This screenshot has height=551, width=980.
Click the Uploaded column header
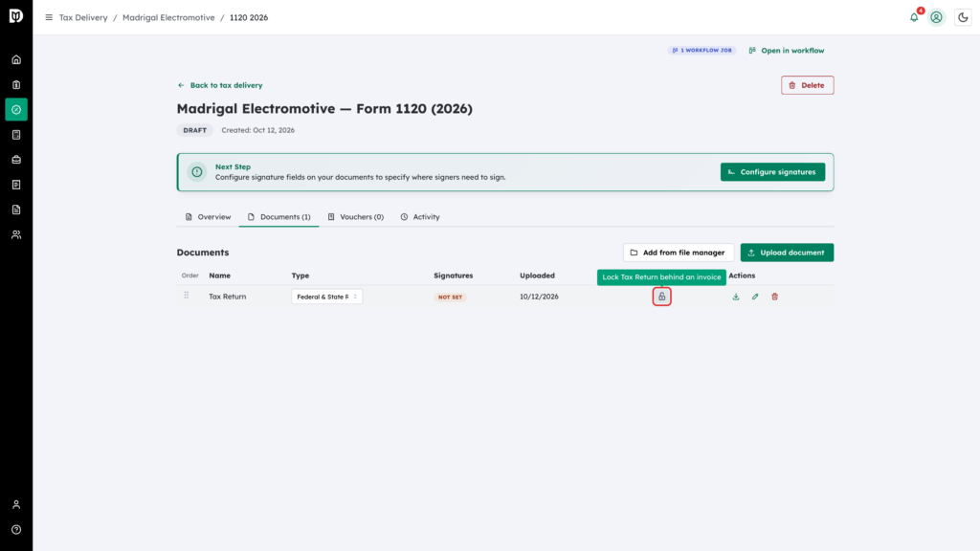(537, 275)
